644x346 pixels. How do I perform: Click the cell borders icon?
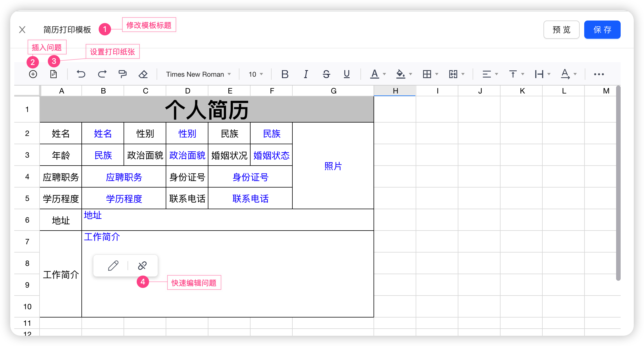click(427, 74)
